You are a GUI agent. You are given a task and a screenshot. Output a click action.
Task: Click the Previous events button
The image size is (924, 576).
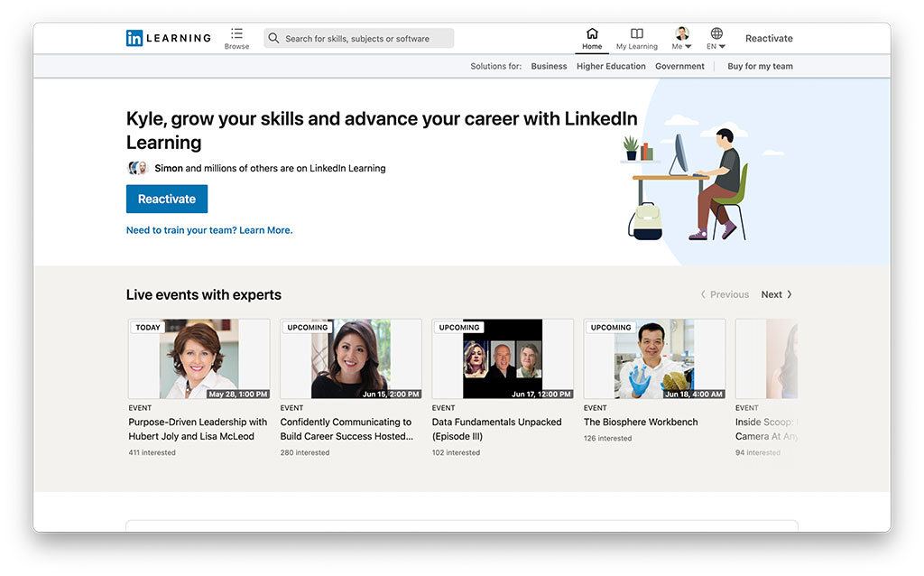click(725, 294)
